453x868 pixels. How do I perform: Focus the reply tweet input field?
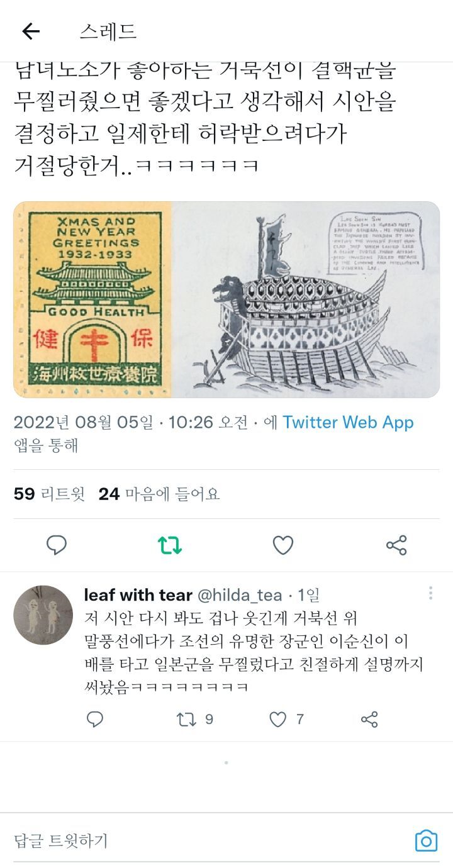(x=208, y=840)
